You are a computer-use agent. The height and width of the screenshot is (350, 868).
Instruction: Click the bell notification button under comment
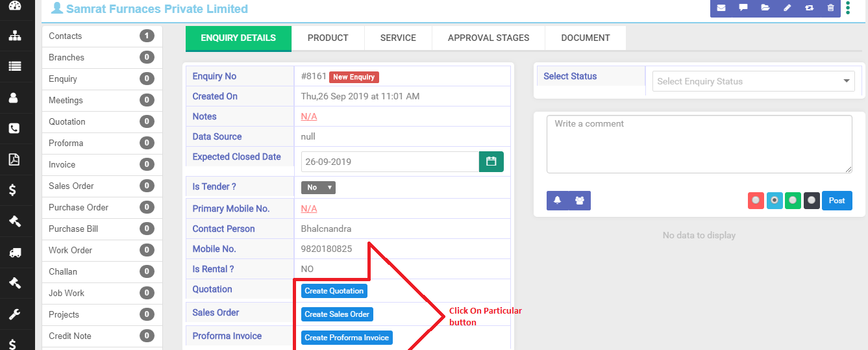[557, 201]
